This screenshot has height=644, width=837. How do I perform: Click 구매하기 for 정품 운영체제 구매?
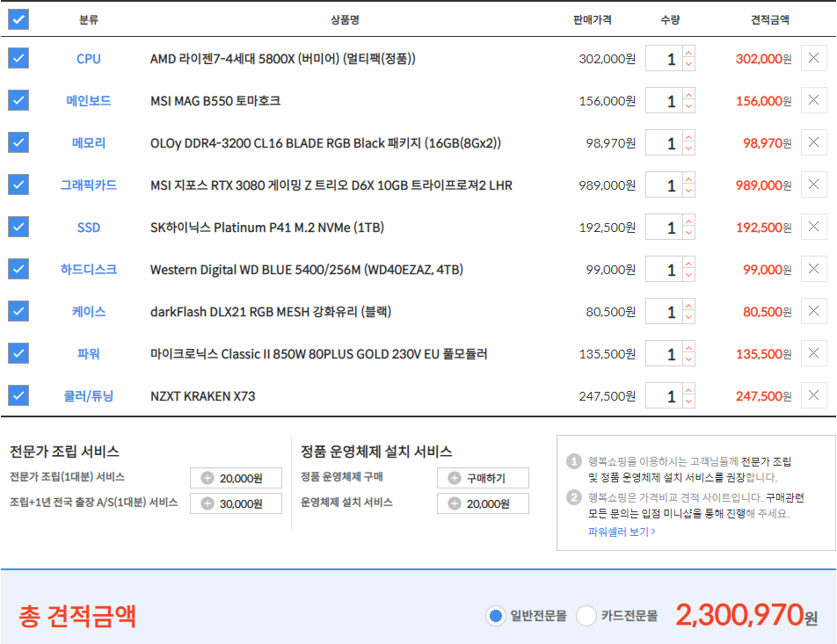tap(483, 478)
